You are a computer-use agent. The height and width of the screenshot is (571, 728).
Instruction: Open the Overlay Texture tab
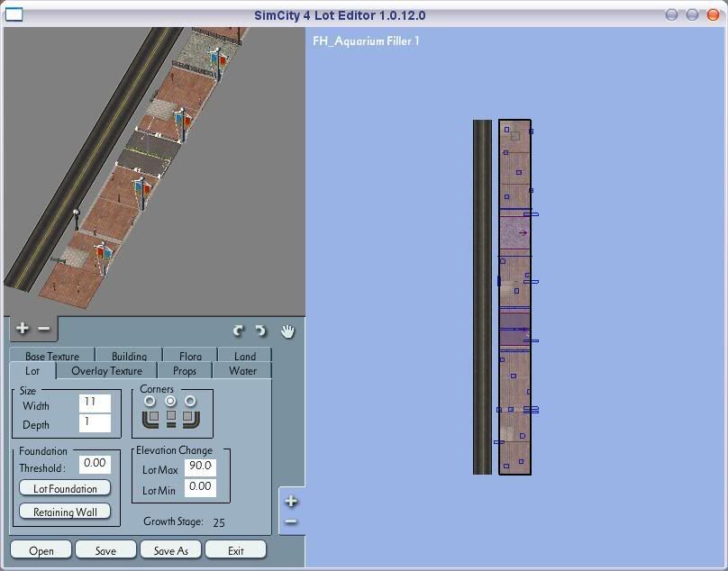click(x=107, y=371)
